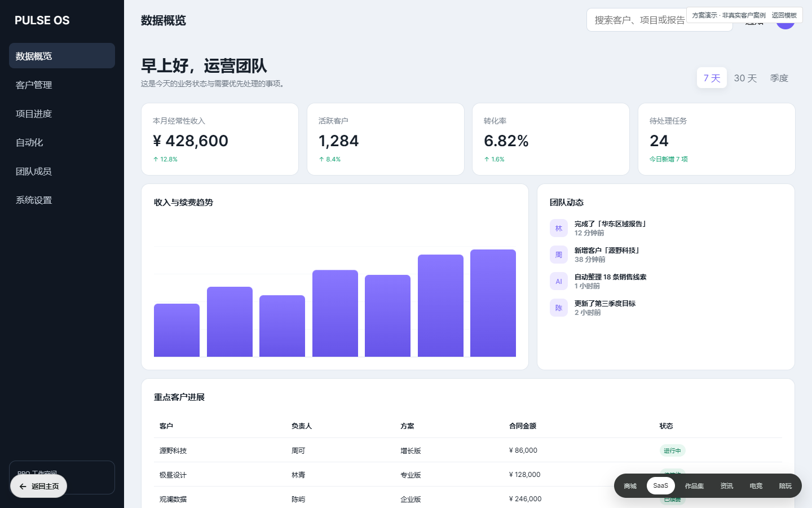Click the 周 avatar in team activity
Image resolution: width=812 pixels, height=508 pixels.
(x=559, y=255)
